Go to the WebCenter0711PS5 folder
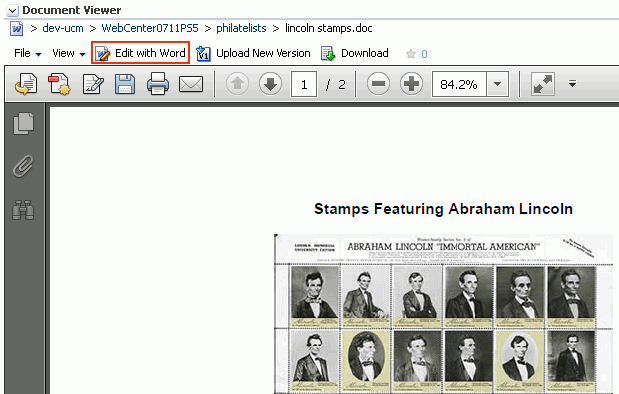Screen dimensions: 619x394 tap(150, 28)
